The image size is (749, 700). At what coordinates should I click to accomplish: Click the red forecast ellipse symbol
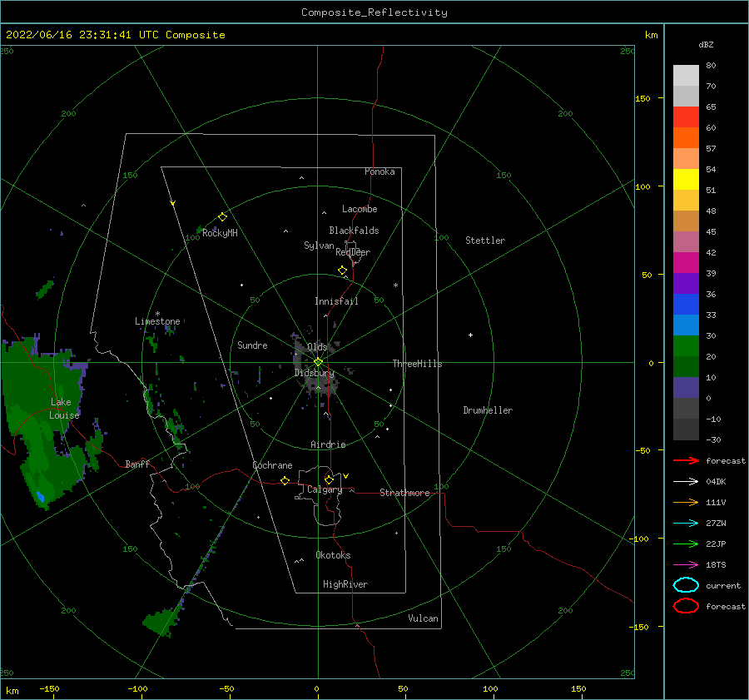tap(686, 606)
